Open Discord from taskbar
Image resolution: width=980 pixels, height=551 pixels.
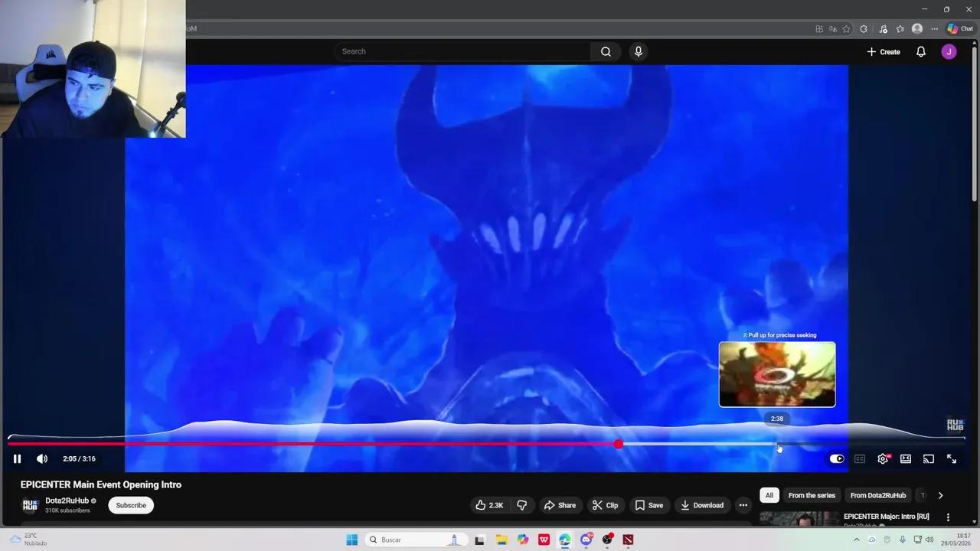point(586,540)
